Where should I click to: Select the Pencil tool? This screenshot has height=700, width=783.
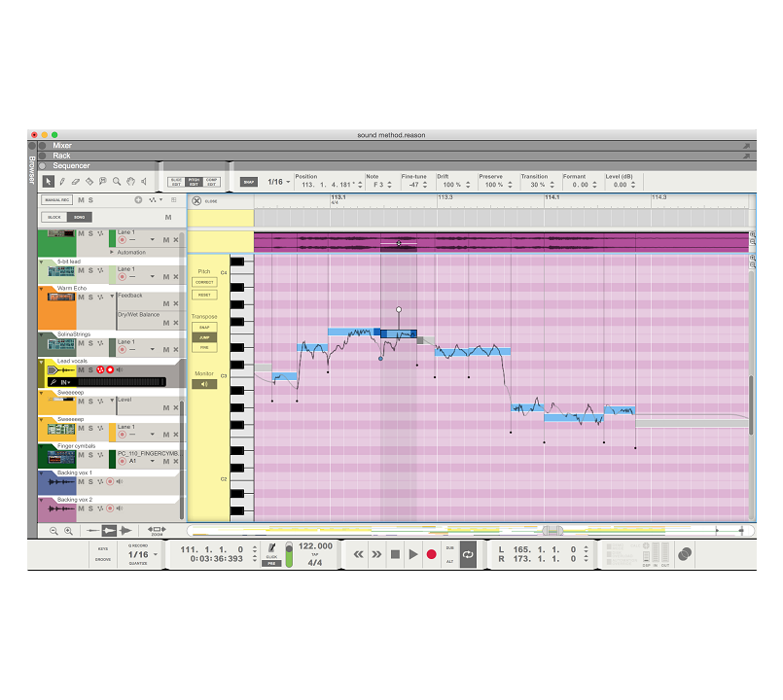click(62, 181)
